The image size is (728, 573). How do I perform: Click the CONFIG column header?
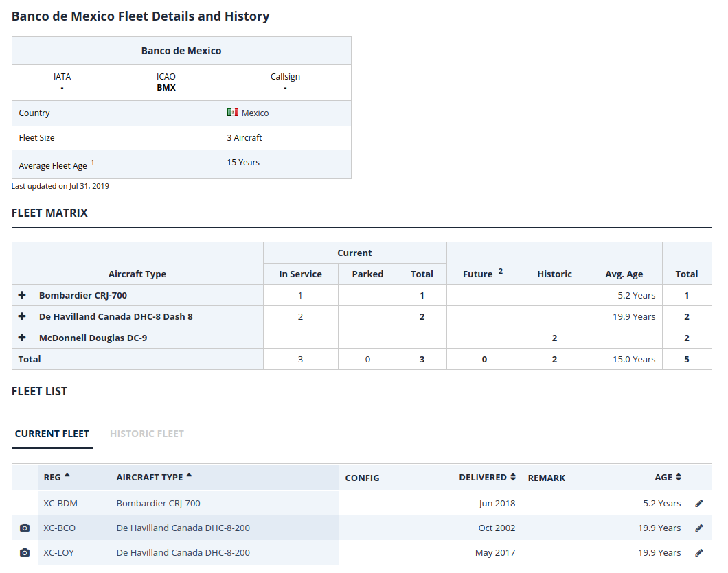click(362, 478)
